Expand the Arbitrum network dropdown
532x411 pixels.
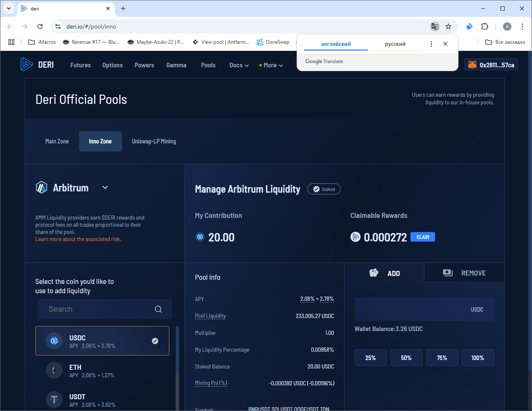click(x=105, y=188)
